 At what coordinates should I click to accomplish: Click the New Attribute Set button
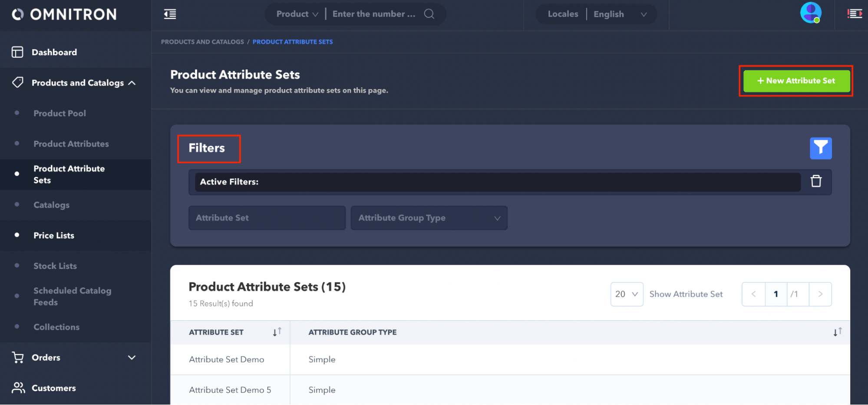tap(796, 81)
